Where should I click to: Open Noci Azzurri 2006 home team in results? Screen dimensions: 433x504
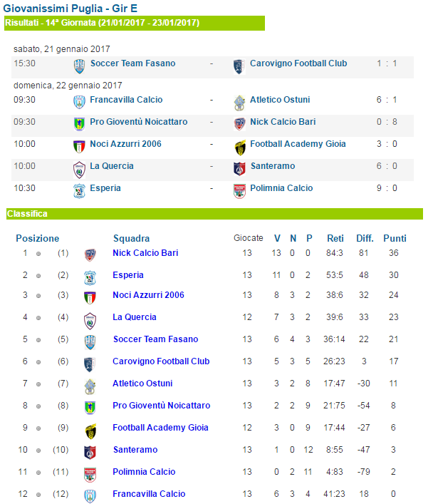point(125,144)
